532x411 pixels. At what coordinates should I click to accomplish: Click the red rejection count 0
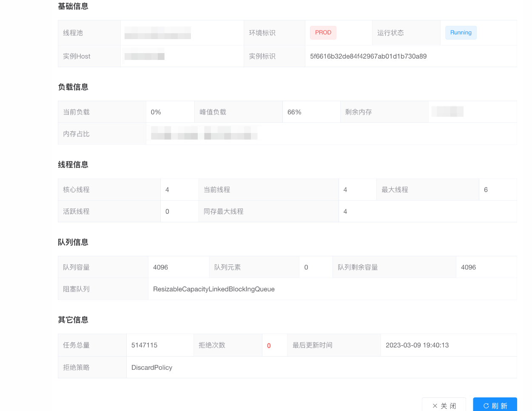point(269,346)
